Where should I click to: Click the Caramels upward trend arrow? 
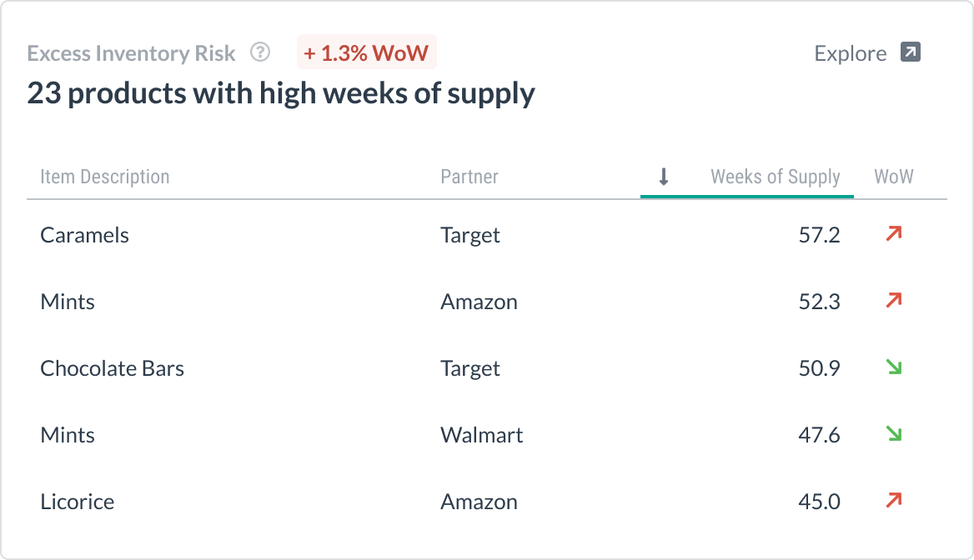coord(894,234)
